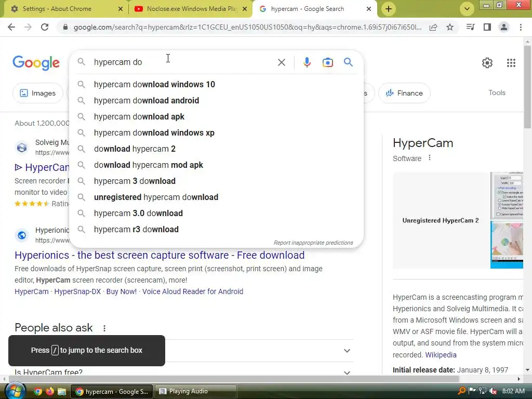Choose suggestion 'download hypercam mod apk'
The image size is (532, 399).
[216, 165]
